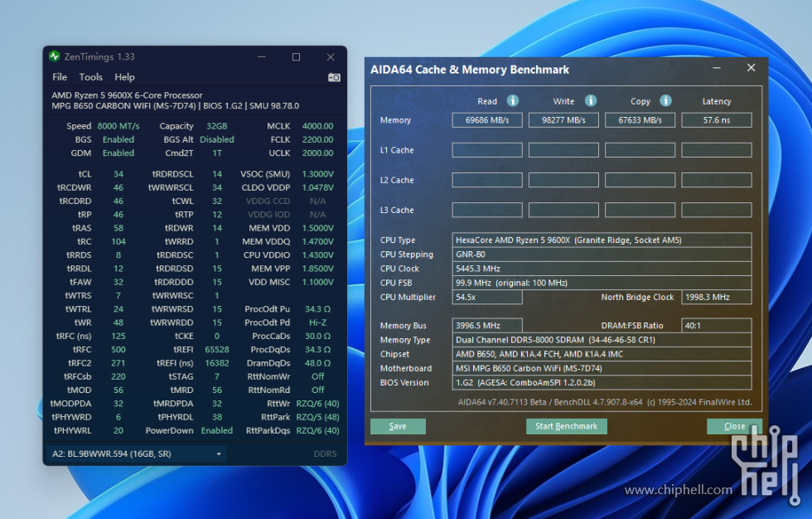Click the CPU Stepping field GNR-B0
The width and height of the screenshot is (812, 519).
(602, 255)
